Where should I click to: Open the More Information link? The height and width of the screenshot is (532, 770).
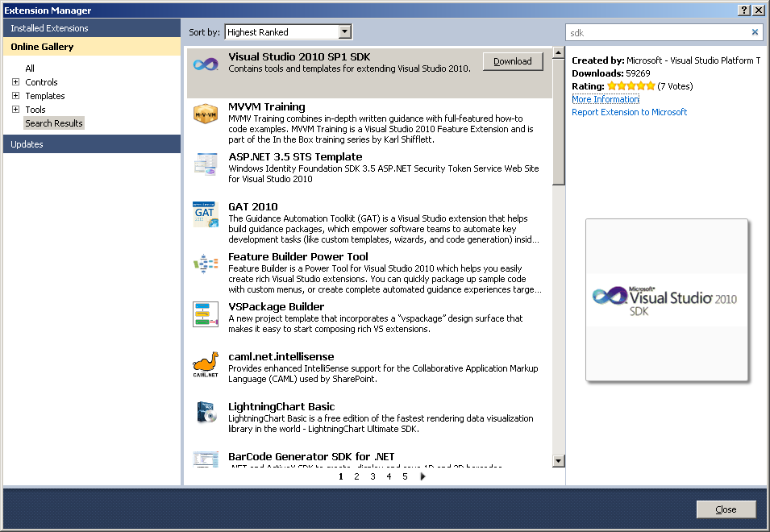click(x=605, y=99)
